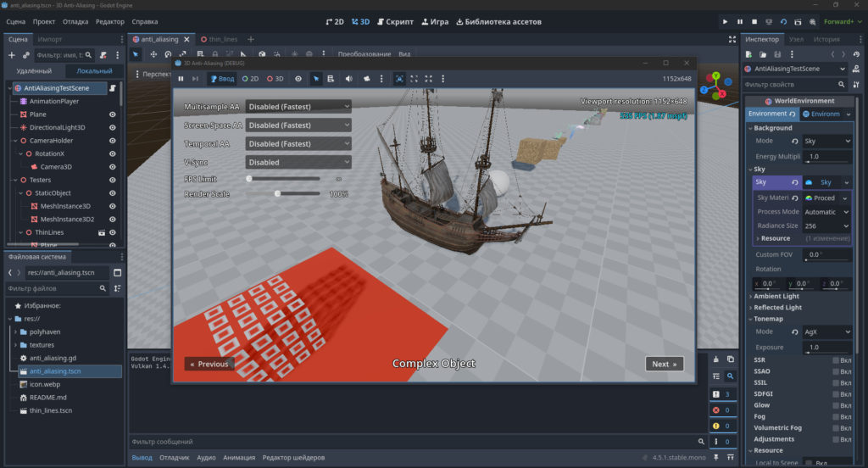Enable the SSAO checkbox
868x468 pixels.
(836, 371)
